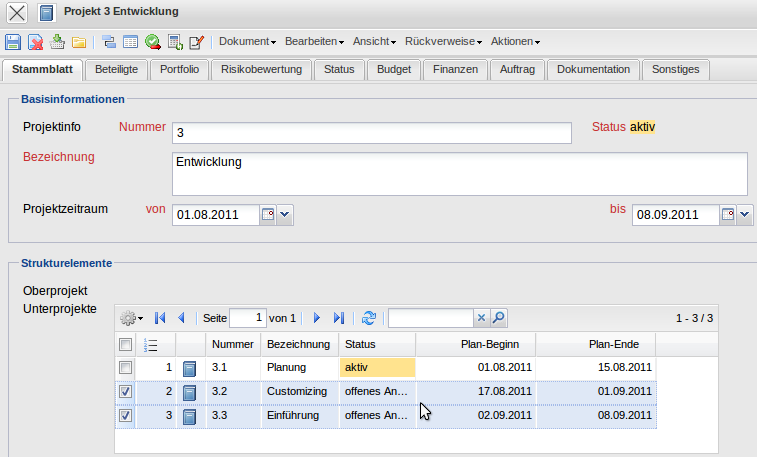Viewport: 757px width, 457px height.
Task: Refresh the Unterprojekte table list
Action: pyautogui.click(x=369, y=318)
